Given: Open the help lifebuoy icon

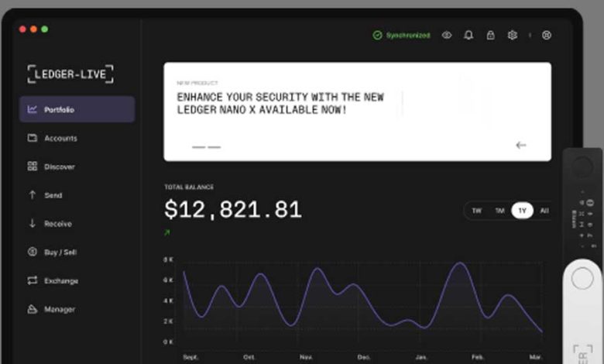Looking at the screenshot, I should [x=546, y=35].
